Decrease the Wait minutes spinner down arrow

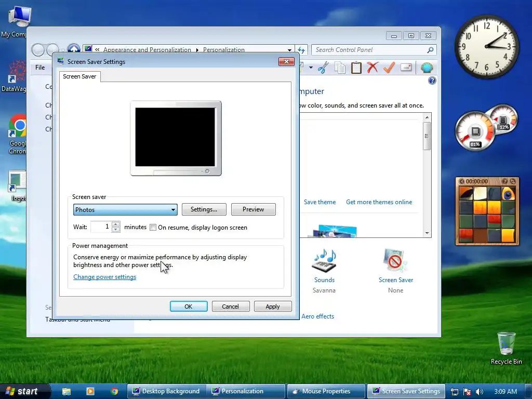tap(116, 230)
